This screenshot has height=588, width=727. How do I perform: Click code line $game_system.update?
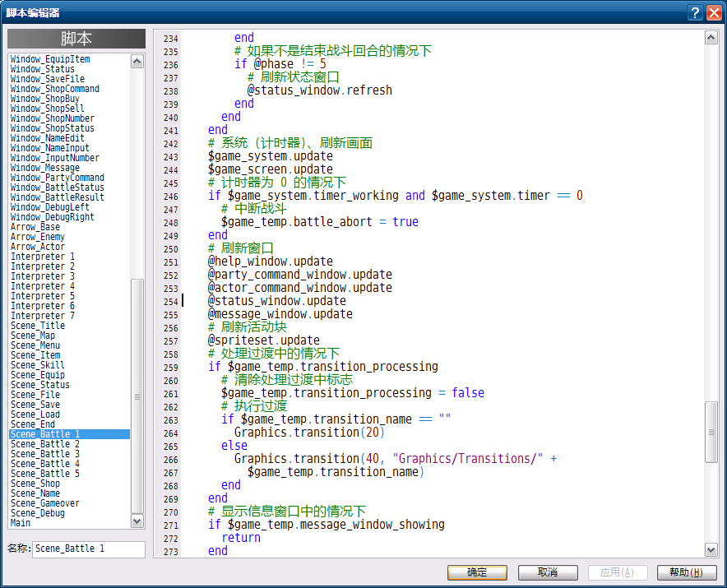(271, 156)
